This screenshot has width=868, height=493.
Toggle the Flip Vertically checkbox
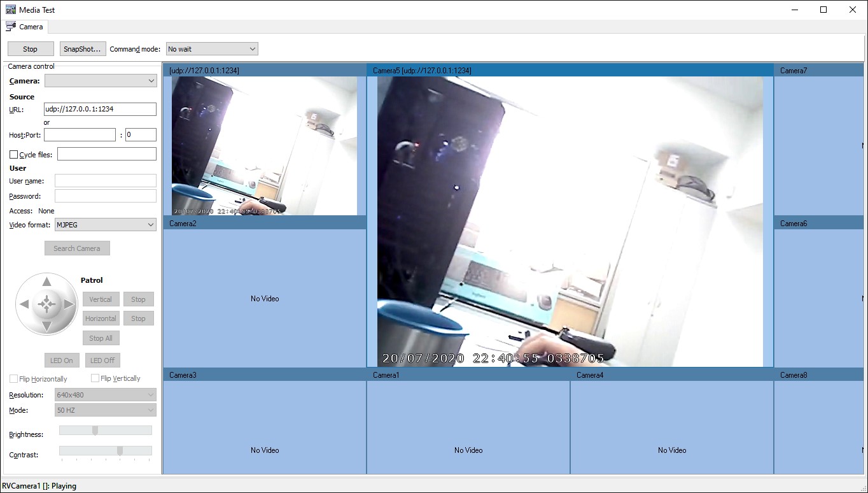point(95,378)
